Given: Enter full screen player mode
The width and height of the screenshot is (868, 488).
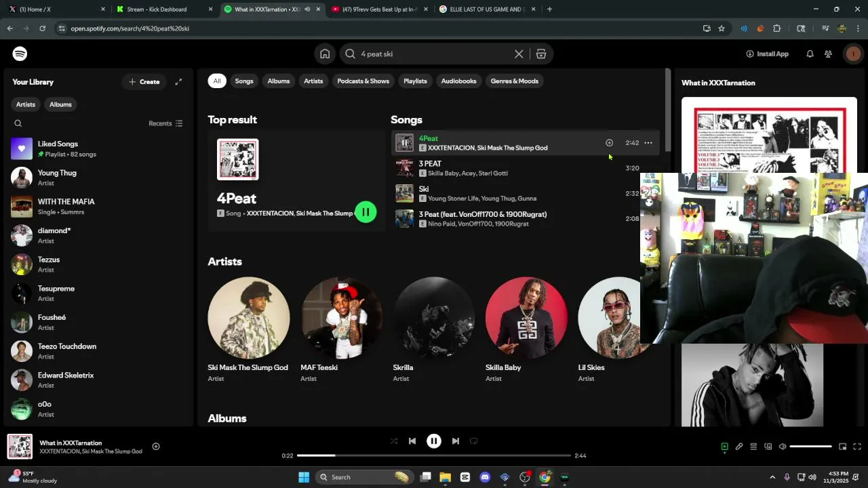Looking at the screenshot, I should tap(857, 447).
